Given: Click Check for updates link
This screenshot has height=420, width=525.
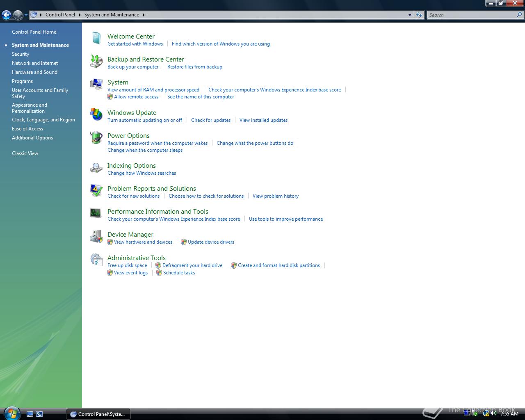Looking at the screenshot, I should [211, 120].
